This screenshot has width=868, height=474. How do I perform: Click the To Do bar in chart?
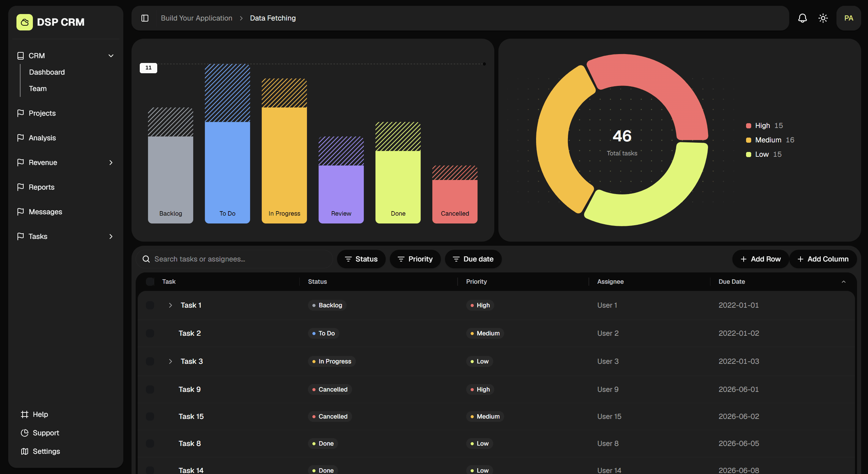227,144
